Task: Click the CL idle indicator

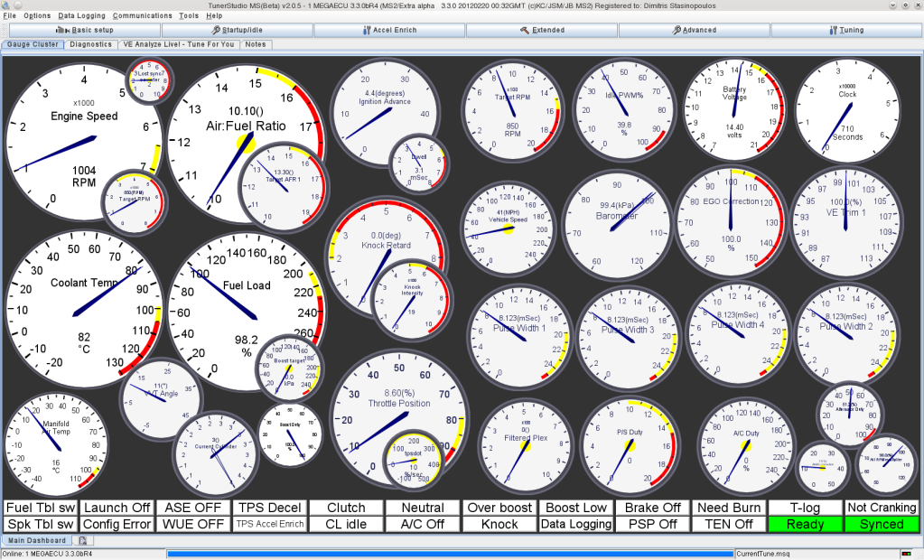Action: click(x=347, y=524)
